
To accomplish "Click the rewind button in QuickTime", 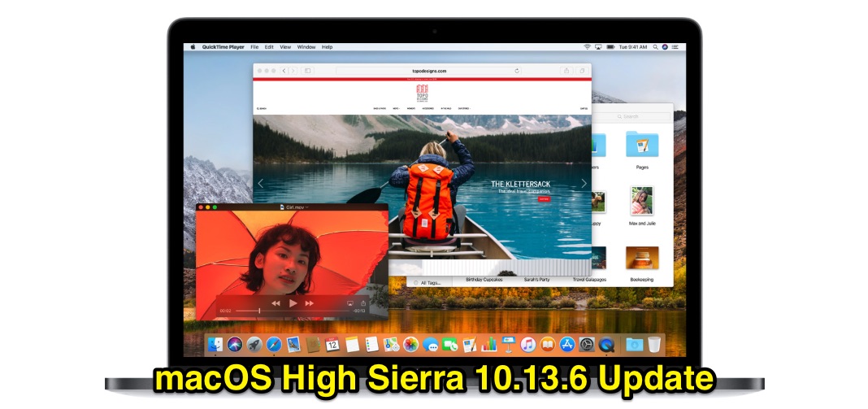I will [x=276, y=302].
